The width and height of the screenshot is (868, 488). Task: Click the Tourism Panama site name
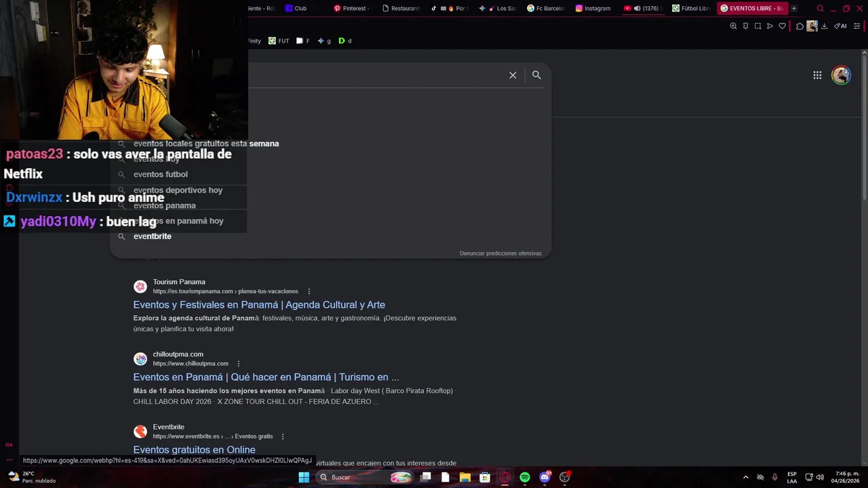click(179, 282)
